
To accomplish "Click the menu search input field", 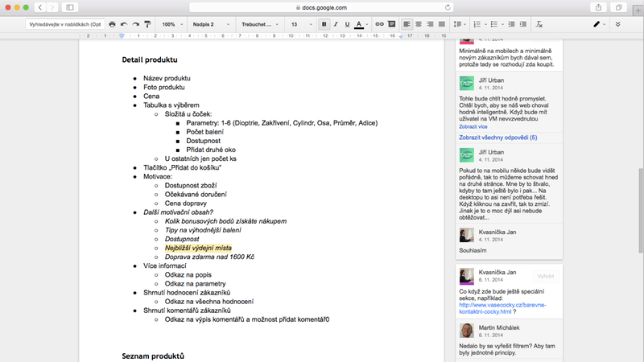I will pyautogui.click(x=63, y=25).
